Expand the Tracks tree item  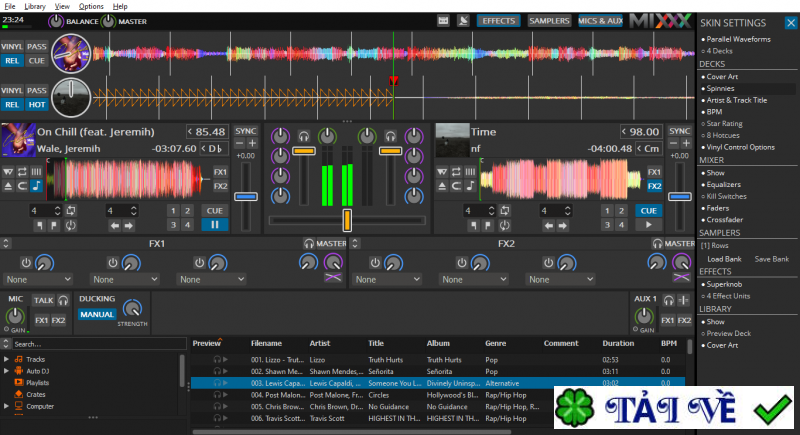click(6, 359)
